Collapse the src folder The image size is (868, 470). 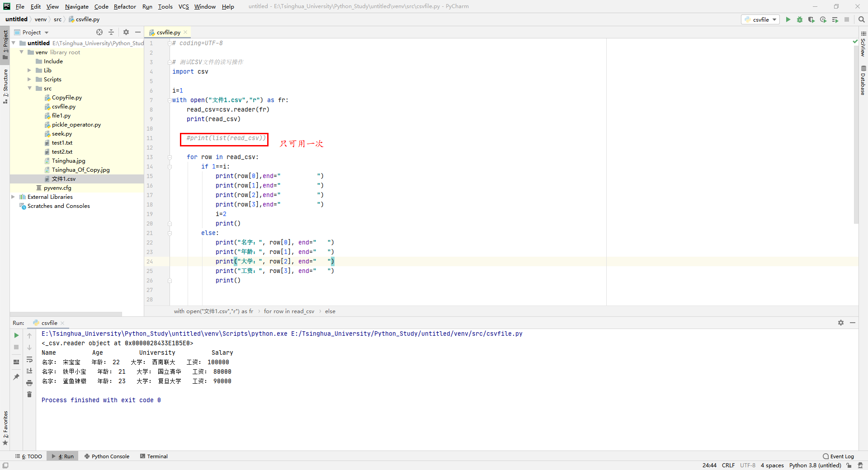[30, 88]
